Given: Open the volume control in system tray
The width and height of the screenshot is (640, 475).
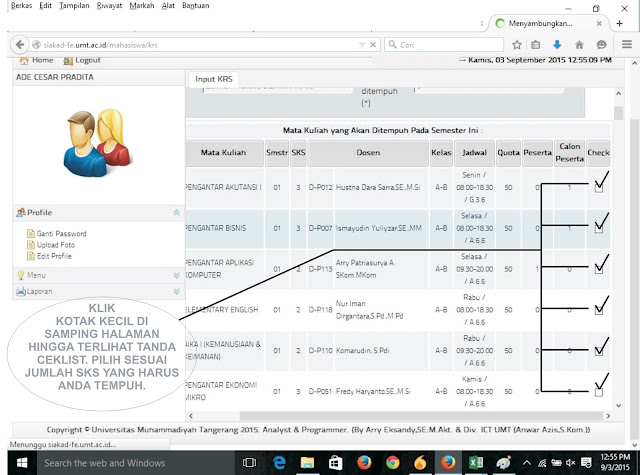Looking at the screenshot, I should [x=571, y=463].
